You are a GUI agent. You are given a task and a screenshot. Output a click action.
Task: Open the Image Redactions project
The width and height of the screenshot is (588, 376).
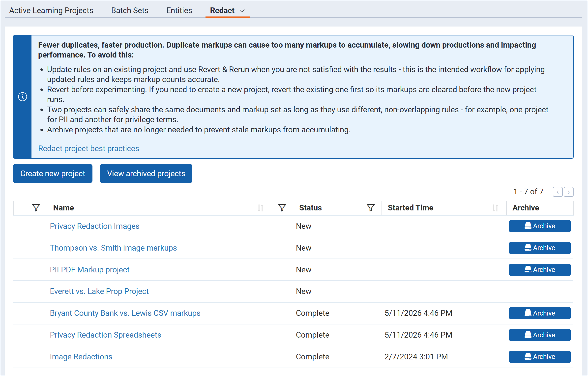[81, 357]
